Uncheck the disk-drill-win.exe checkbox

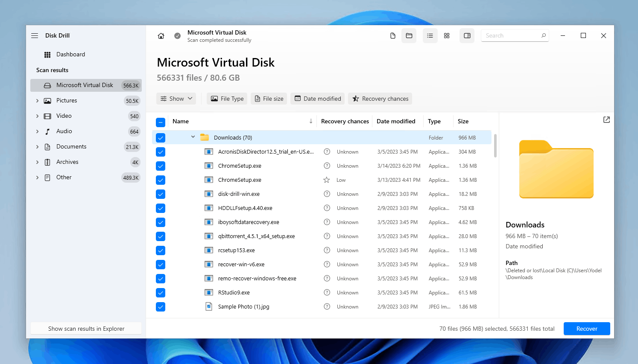pos(161,194)
